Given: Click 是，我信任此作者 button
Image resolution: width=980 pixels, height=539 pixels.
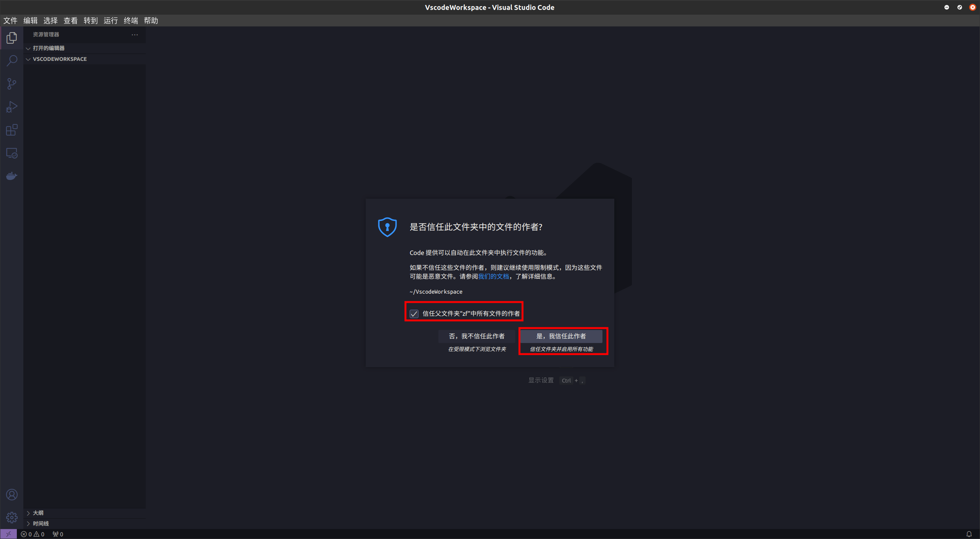Looking at the screenshot, I should click(562, 336).
